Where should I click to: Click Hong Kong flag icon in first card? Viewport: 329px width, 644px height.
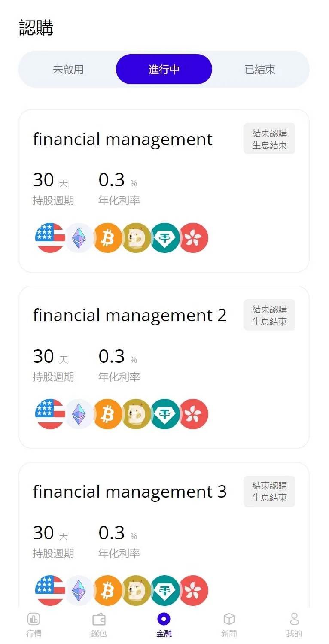[x=194, y=238]
